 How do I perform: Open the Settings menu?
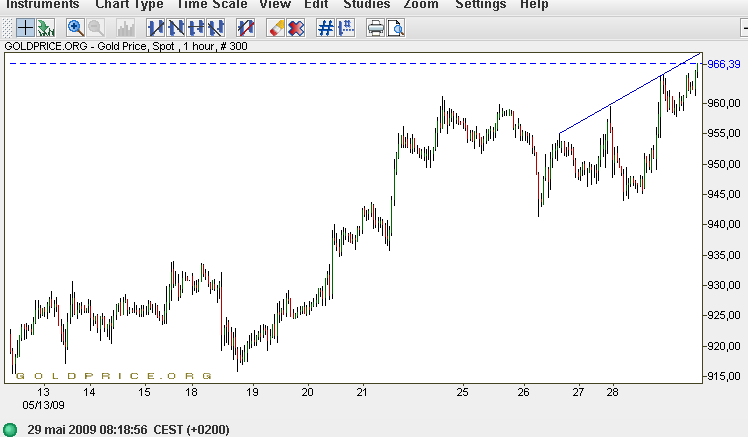click(481, 5)
